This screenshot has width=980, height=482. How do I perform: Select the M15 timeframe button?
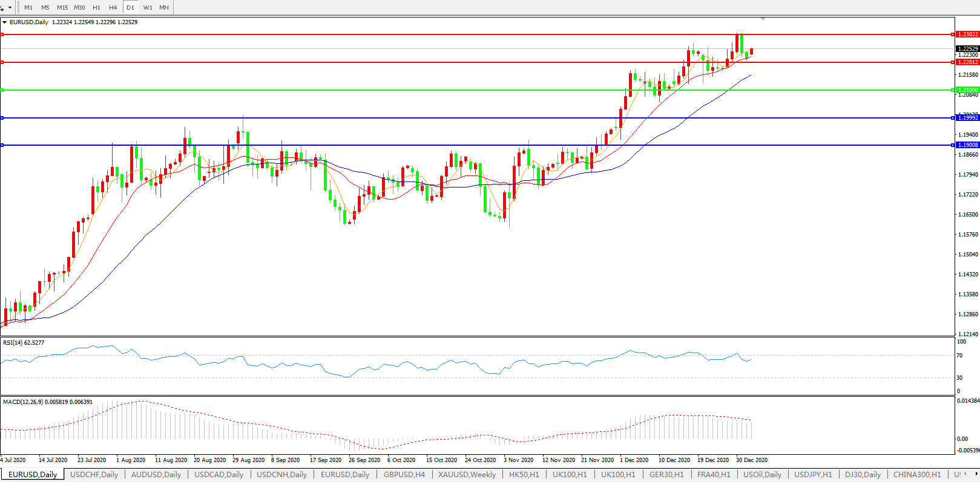(62, 7)
